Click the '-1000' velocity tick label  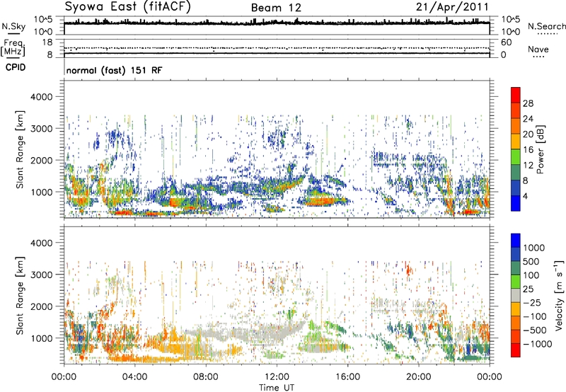[537, 344]
